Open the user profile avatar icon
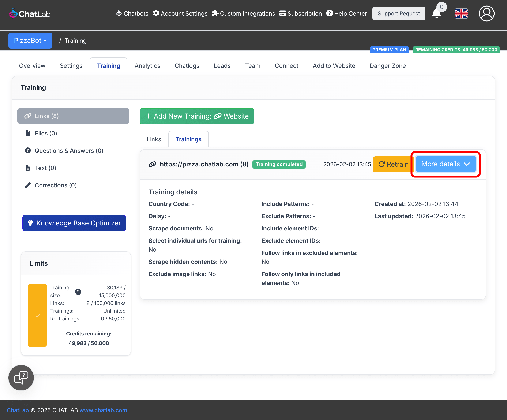This screenshot has width=507, height=420. coord(486,14)
